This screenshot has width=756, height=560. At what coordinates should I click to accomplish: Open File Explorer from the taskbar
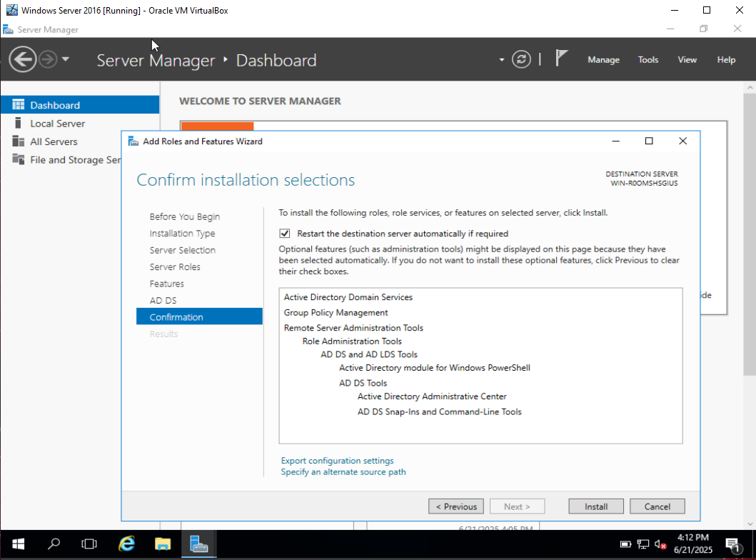163,544
